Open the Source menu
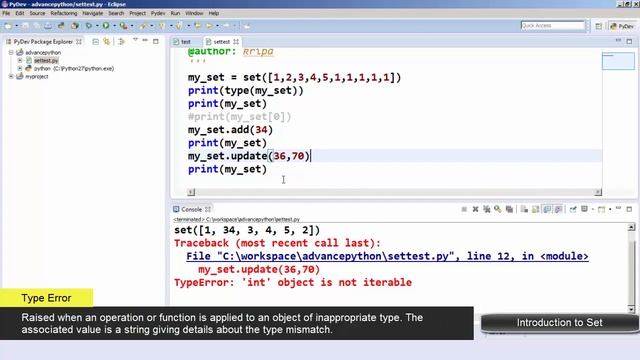The height and width of the screenshot is (360, 640). 37,13
